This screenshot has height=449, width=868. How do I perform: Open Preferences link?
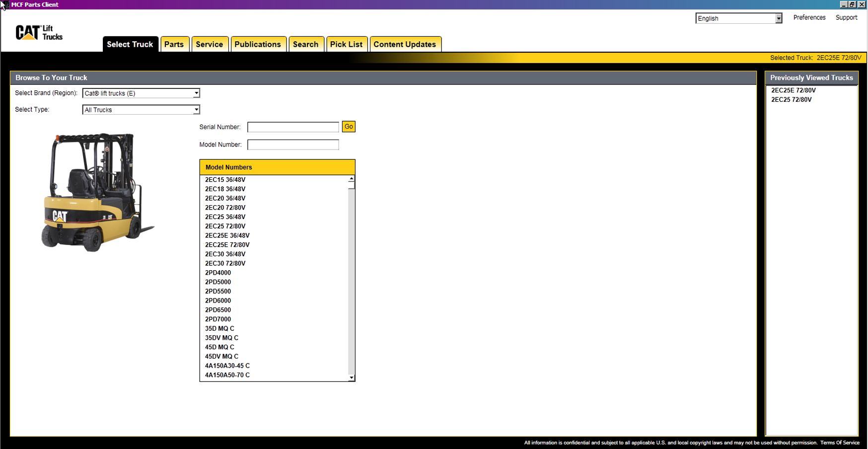[x=809, y=17]
